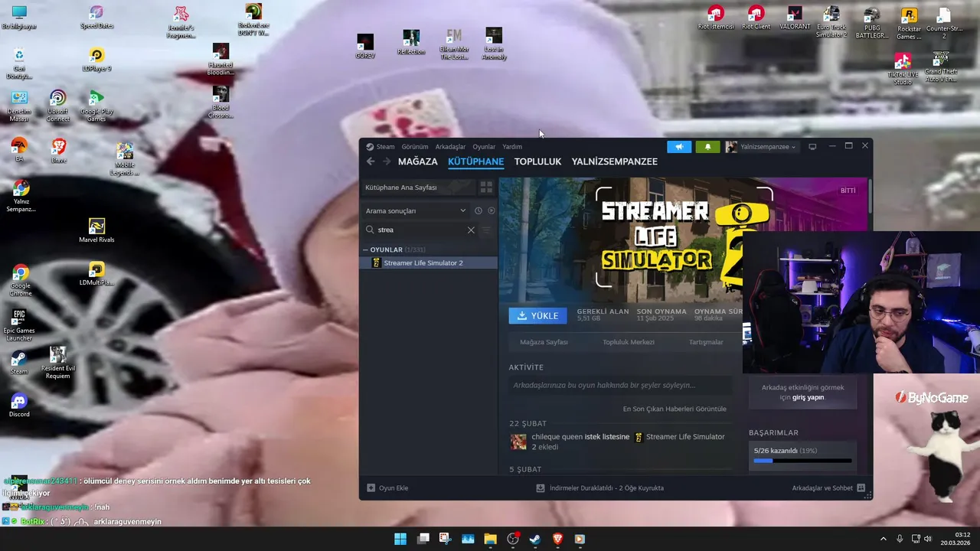Viewport: 980px width, 551px height.
Task: Clear the library search text
Action: coord(471,230)
